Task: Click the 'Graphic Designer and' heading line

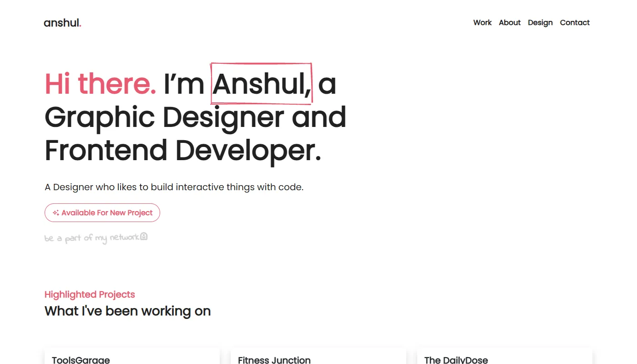Action: point(196,117)
